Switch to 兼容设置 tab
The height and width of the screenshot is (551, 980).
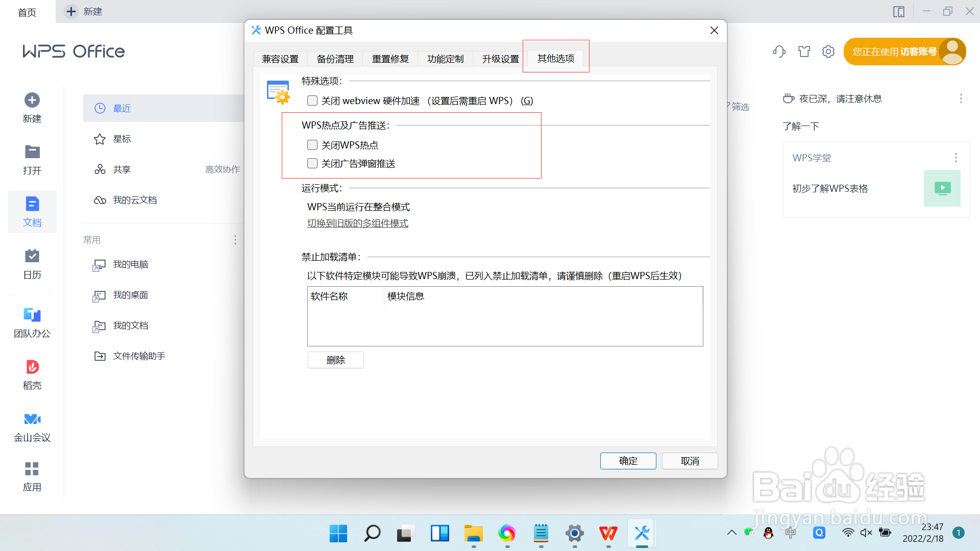[x=280, y=59]
